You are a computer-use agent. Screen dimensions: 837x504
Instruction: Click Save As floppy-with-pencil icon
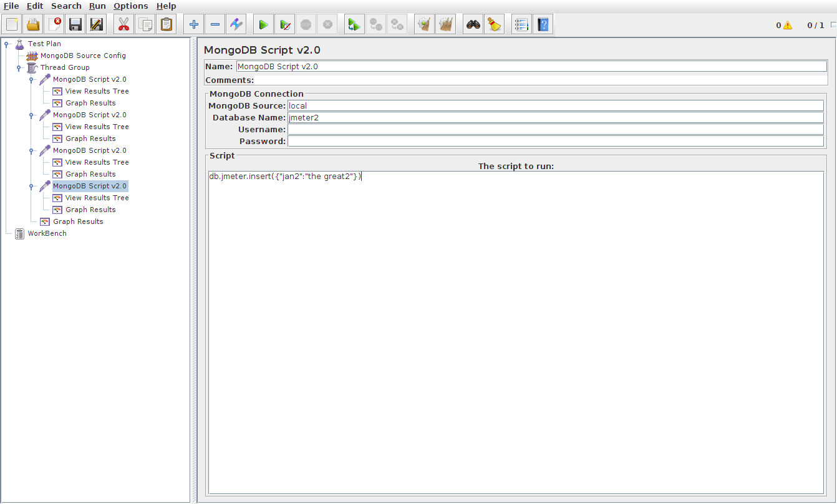[97, 25]
